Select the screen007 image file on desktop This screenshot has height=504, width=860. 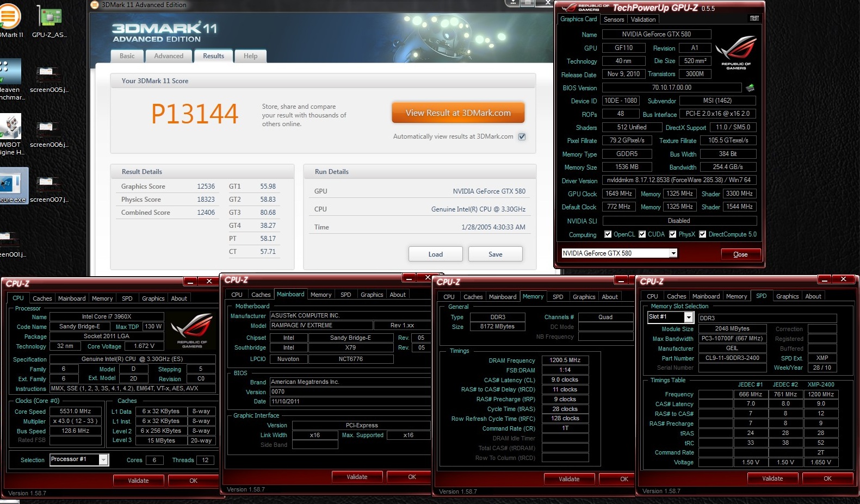tap(49, 189)
